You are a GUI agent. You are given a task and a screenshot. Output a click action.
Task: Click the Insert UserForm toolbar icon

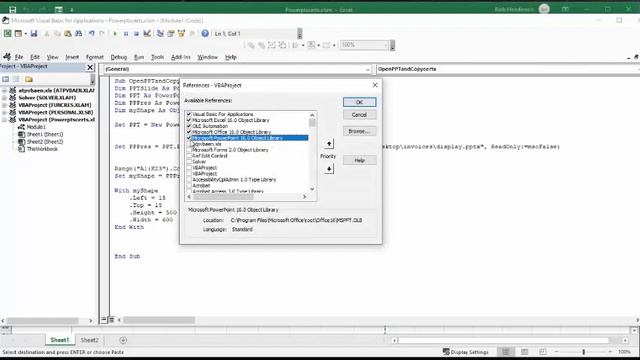[x=18, y=33]
